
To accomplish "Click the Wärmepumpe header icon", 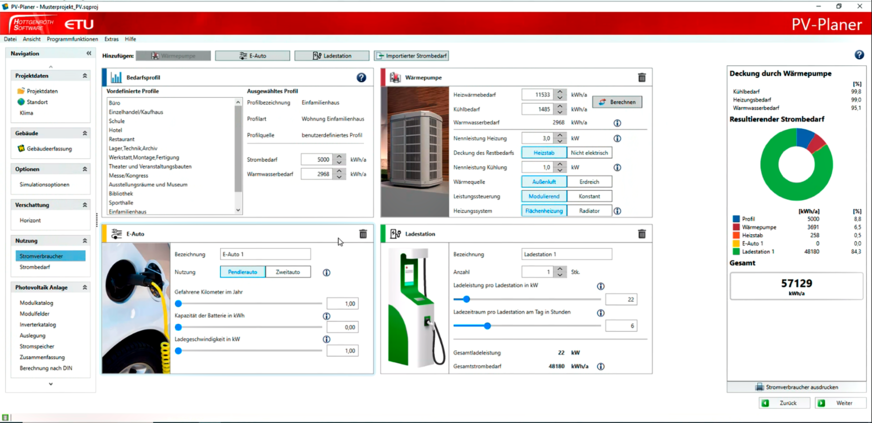I will [x=395, y=78].
